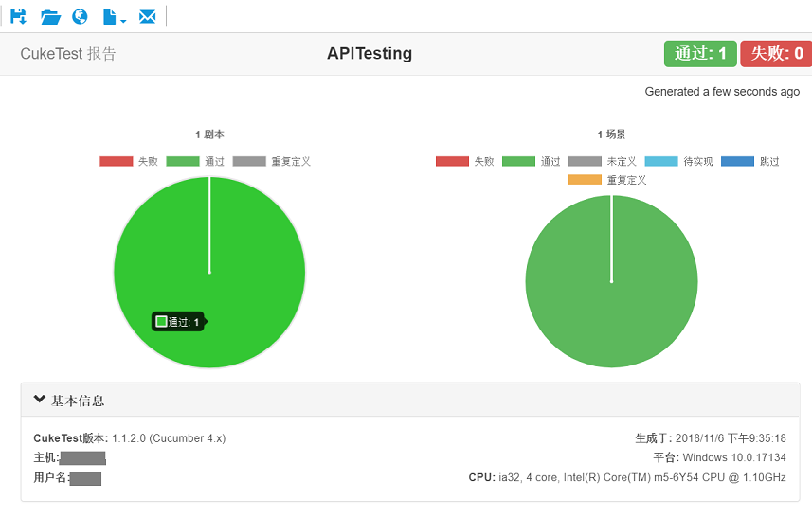The width and height of the screenshot is (812, 517).
Task: Open report in browser via globe icon
Action: tap(80, 16)
